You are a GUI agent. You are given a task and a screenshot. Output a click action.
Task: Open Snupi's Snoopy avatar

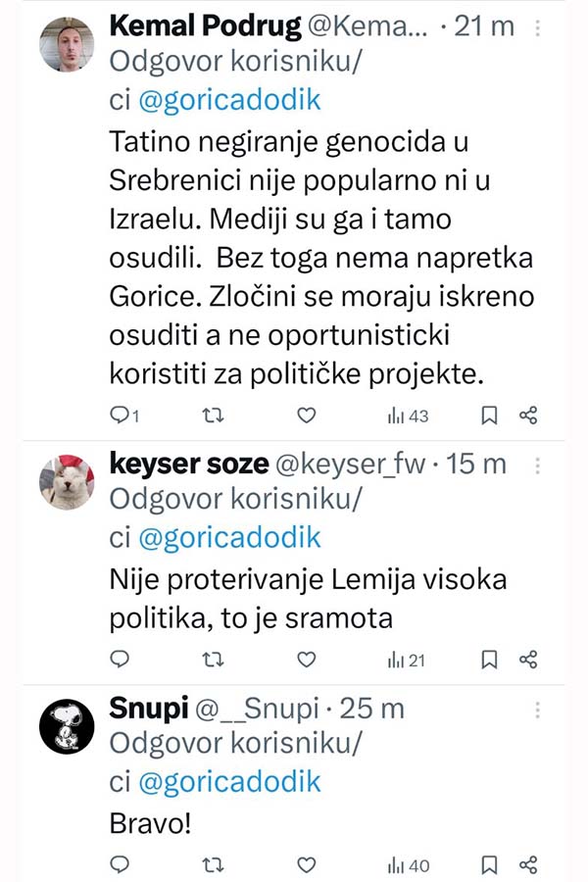pyautogui.click(x=66, y=728)
